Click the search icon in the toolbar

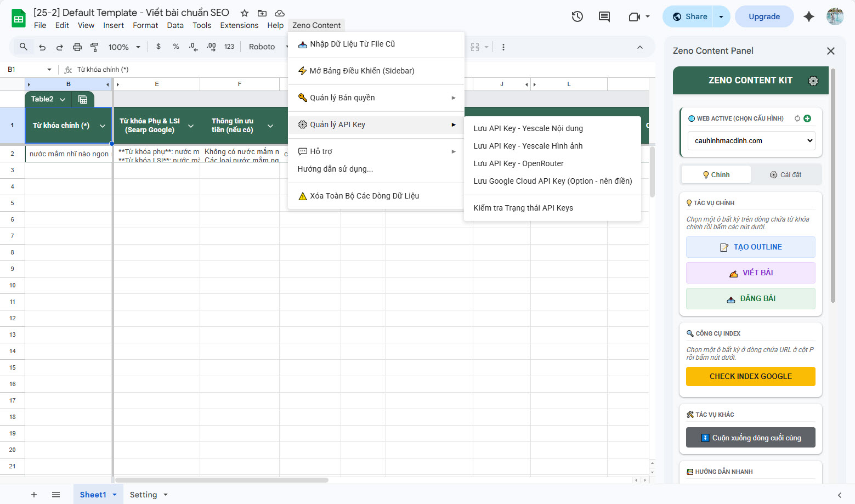[x=23, y=47]
